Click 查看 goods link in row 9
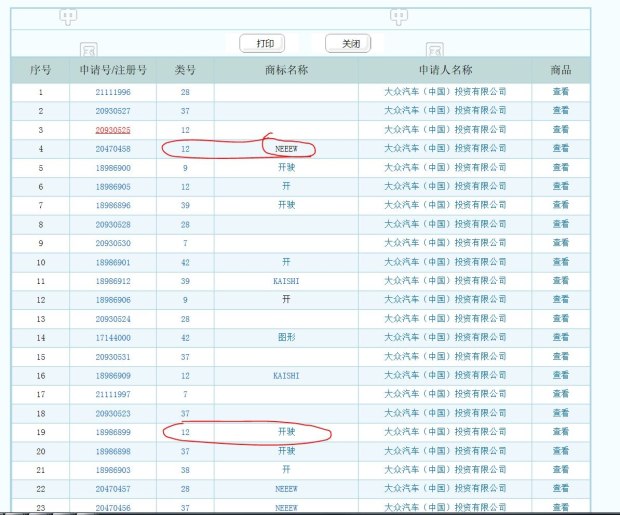620x515 pixels. click(561, 243)
